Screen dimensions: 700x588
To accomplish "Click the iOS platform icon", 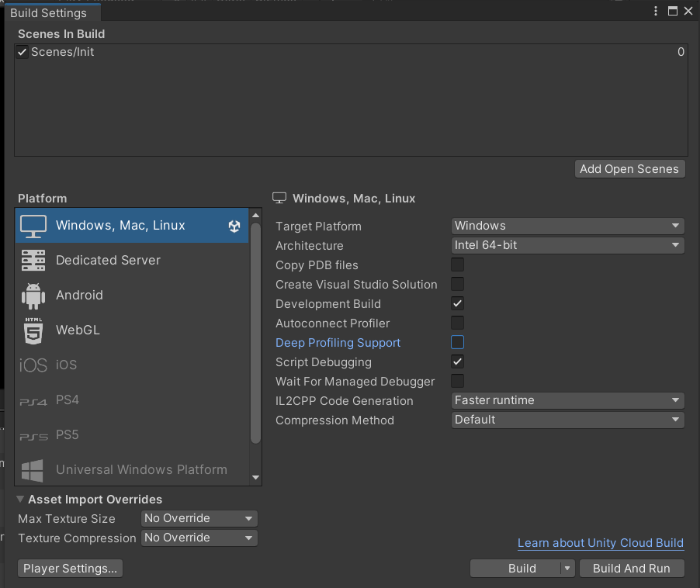I will click(33, 365).
